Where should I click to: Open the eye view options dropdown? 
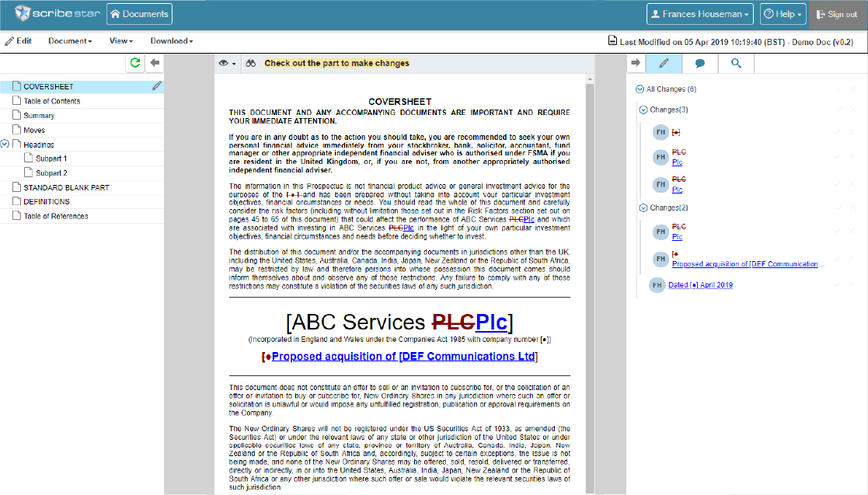click(x=228, y=63)
